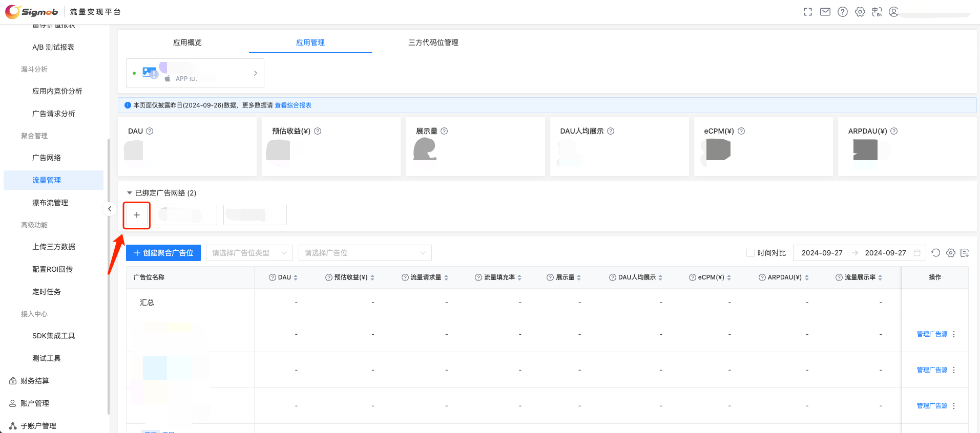
Task: Sort table by ARPDAU column
Action: coord(807,277)
